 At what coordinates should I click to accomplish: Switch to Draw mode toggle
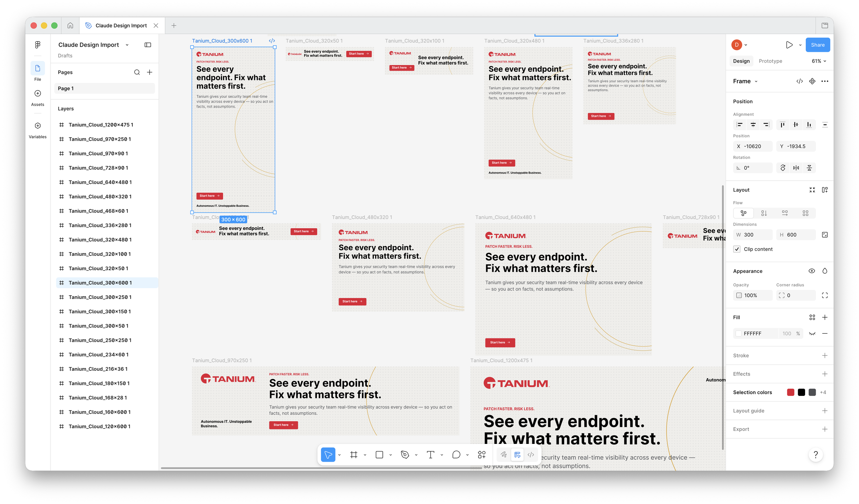pyautogui.click(x=504, y=455)
